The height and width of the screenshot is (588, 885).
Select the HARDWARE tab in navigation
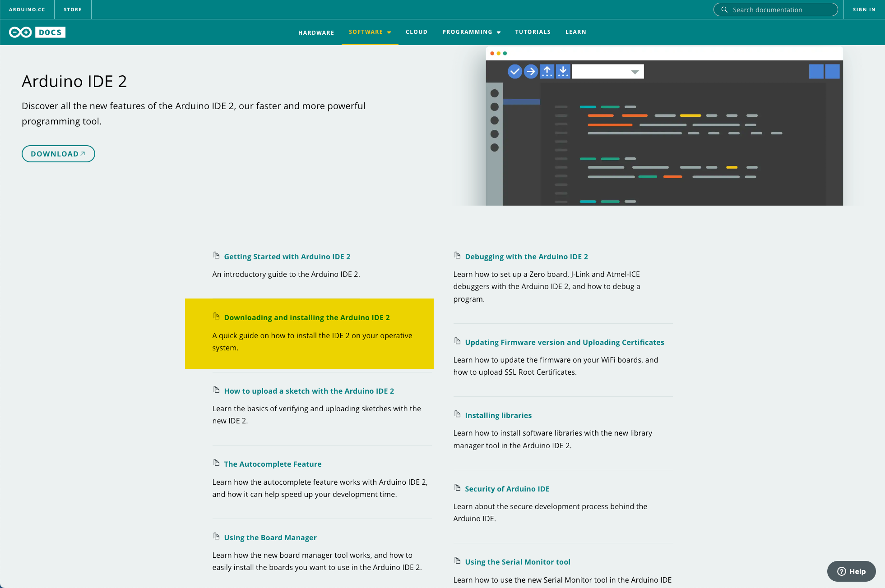pyautogui.click(x=315, y=32)
